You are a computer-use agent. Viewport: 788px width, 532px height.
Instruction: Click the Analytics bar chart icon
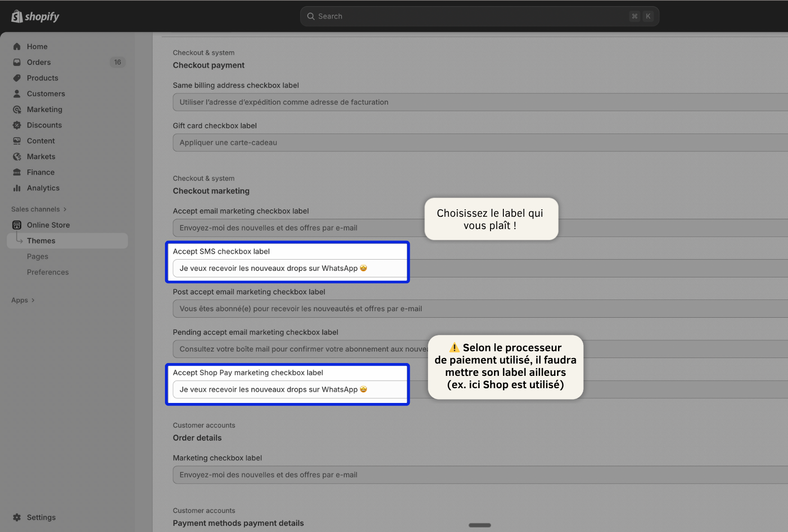[x=17, y=188]
